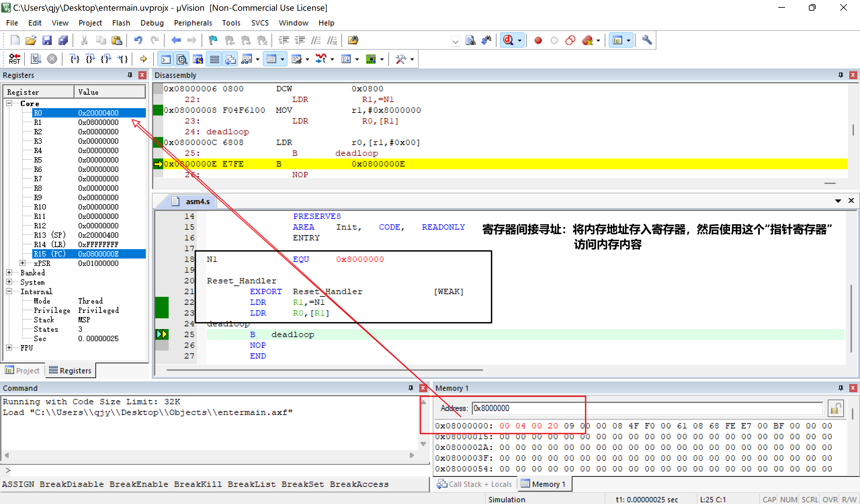
Task: Close the Command panel
Action: point(423,388)
